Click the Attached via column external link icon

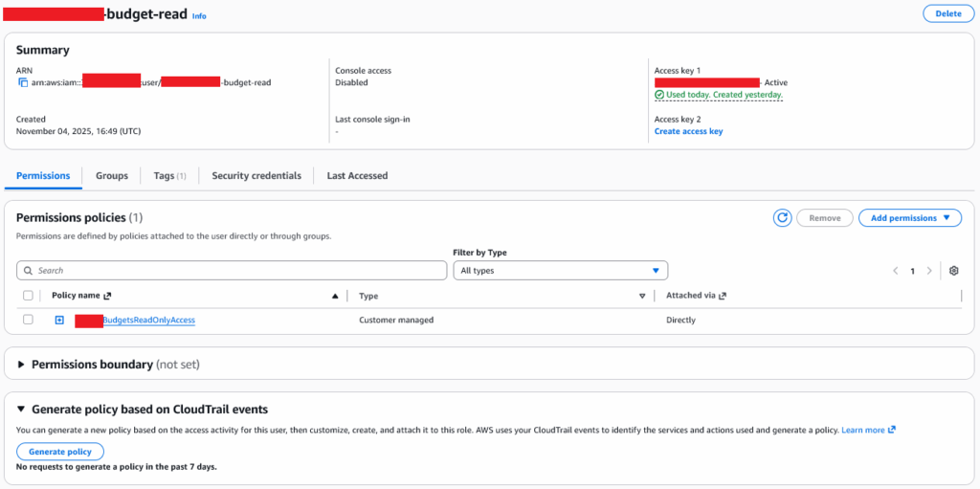click(722, 297)
